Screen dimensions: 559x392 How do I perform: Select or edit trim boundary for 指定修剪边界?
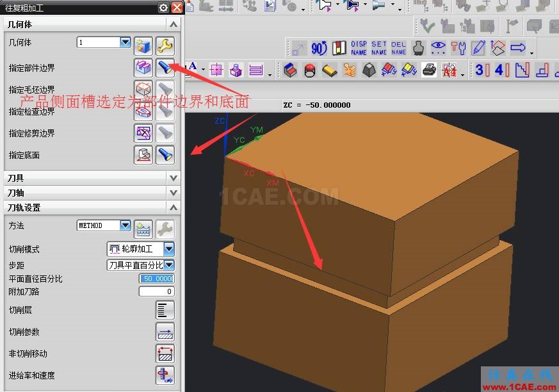(143, 133)
